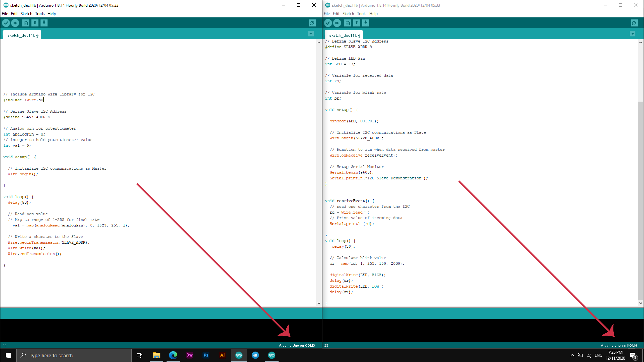Open Microsoft Edge from taskbar
The height and width of the screenshot is (362, 644).
[173, 355]
